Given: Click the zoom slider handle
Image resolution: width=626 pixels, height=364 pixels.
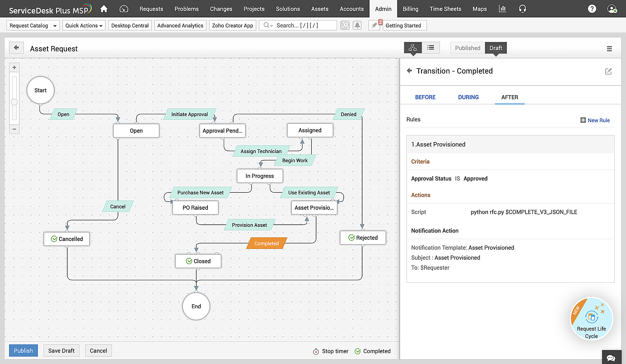Looking at the screenshot, I should [x=14, y=102].
